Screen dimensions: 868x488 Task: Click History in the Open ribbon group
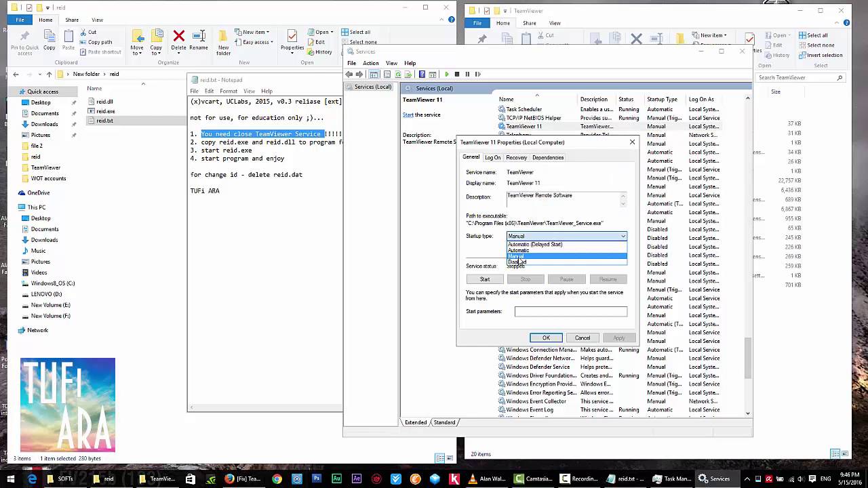319,52
